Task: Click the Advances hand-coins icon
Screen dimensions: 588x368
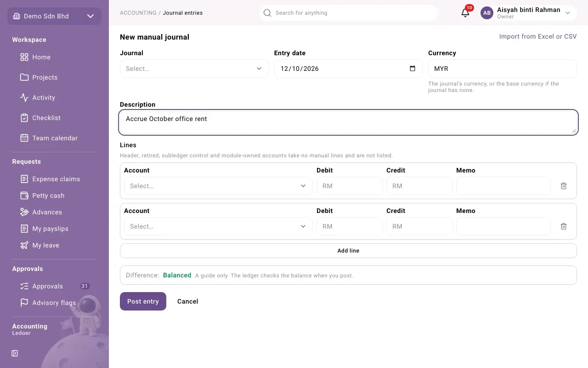Action: 24,212
